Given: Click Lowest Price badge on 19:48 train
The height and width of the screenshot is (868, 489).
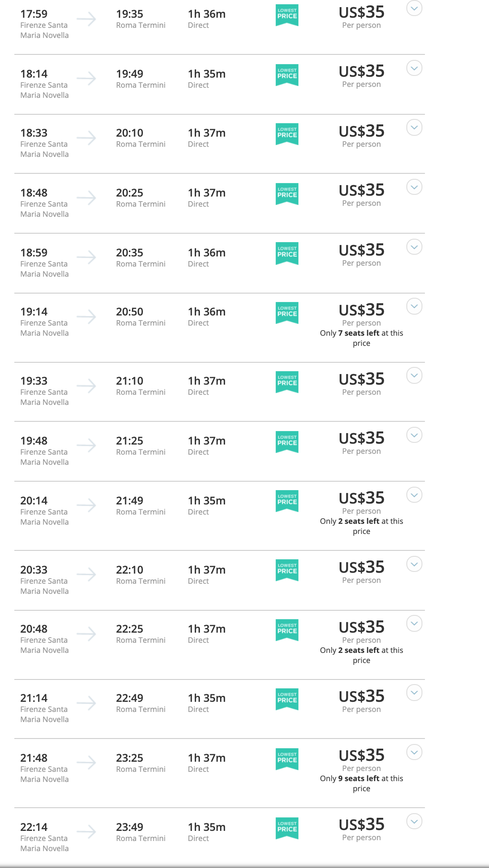Looking at the screenshot, I should click(287, 442).
